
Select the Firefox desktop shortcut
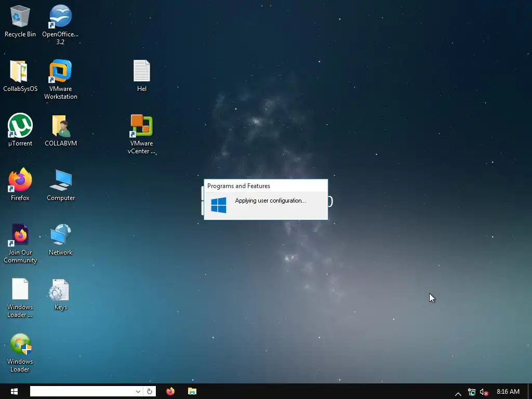20,184
